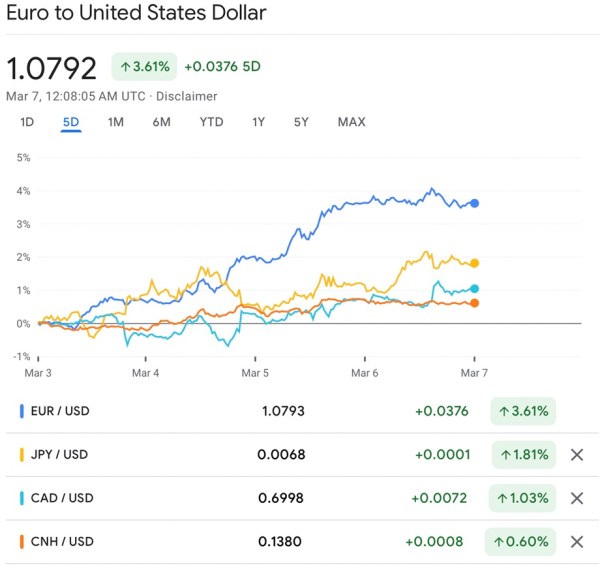Click the blue EUR line endpoint dot
The height and width of the screenshot is (565, 600).
pyautogui.click(x=474, y=203)
